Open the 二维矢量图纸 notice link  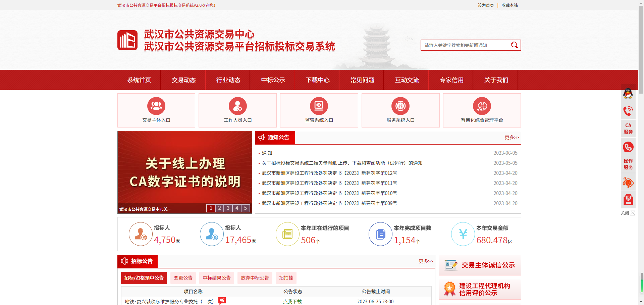tap(342, 163)
